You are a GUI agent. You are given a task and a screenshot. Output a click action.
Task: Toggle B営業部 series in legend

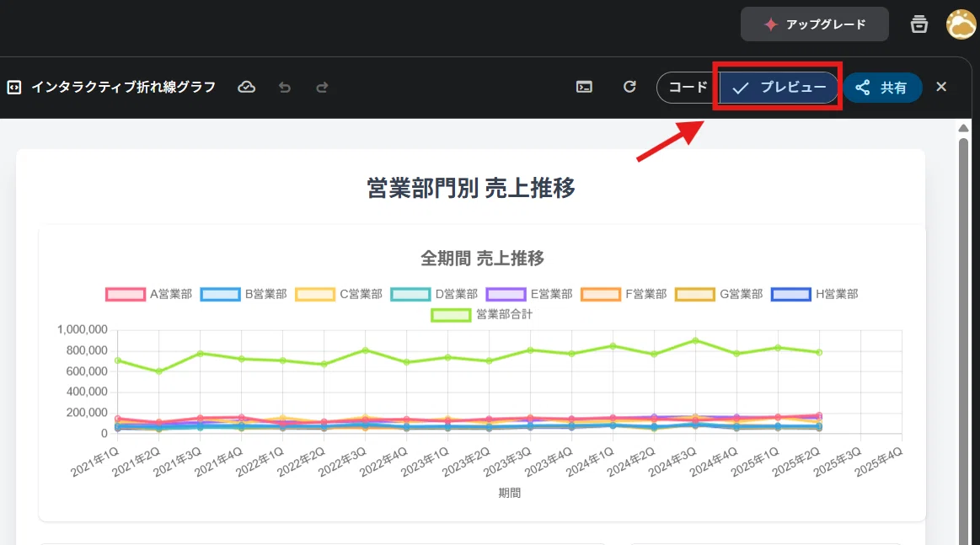coord(244,294)
